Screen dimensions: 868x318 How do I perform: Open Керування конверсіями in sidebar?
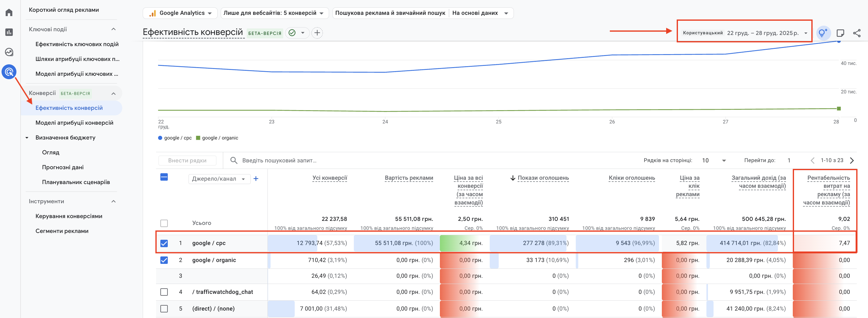pos(69,216)
